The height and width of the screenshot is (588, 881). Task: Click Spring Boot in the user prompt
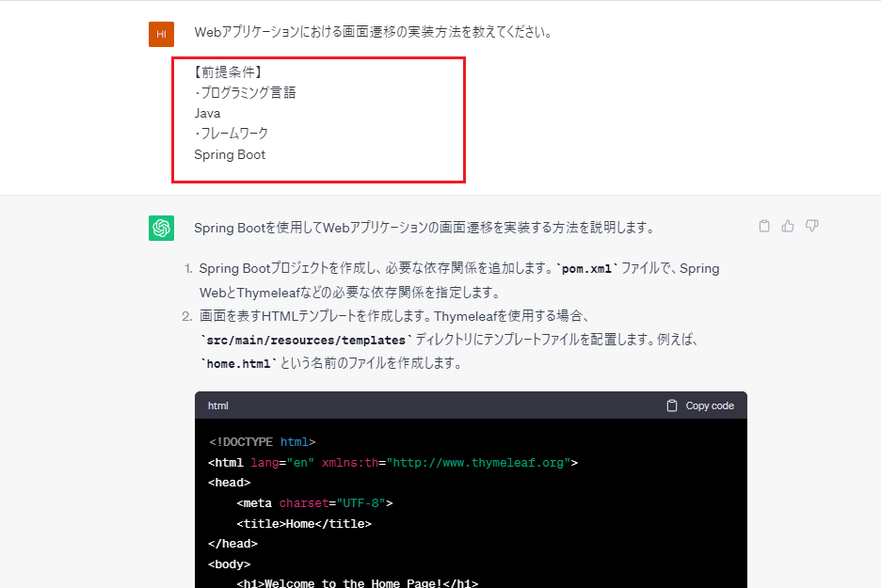click(230, 154)
